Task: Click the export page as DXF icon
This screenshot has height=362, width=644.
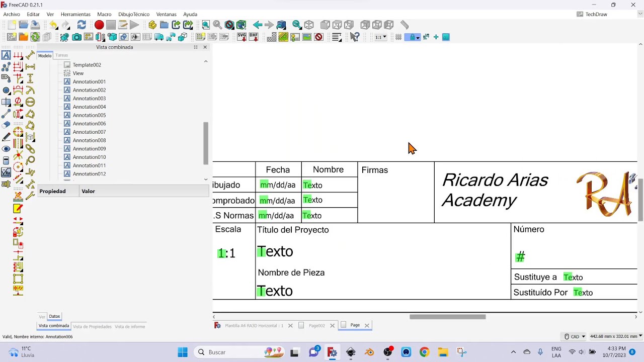Action: click(x=254, y=37)
